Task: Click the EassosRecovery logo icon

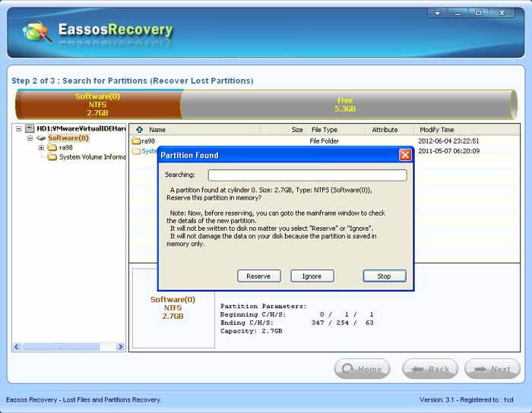Action: point(36,32)
